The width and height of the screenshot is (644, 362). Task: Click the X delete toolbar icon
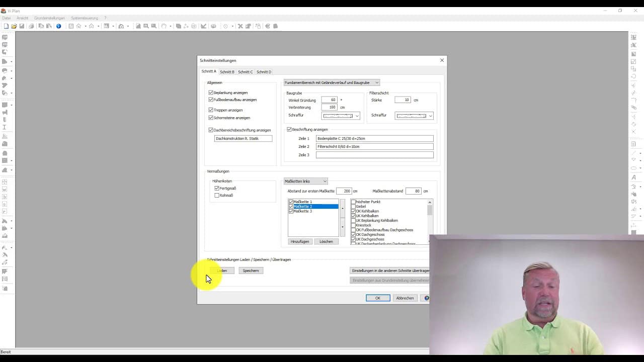[240, 26]
